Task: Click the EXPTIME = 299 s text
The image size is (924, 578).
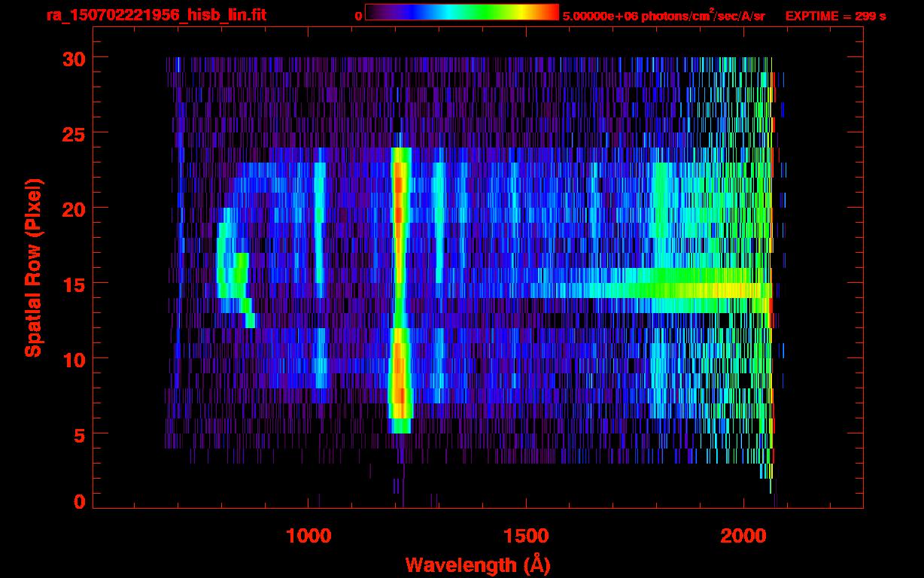Action: click(x=835, y=16)
